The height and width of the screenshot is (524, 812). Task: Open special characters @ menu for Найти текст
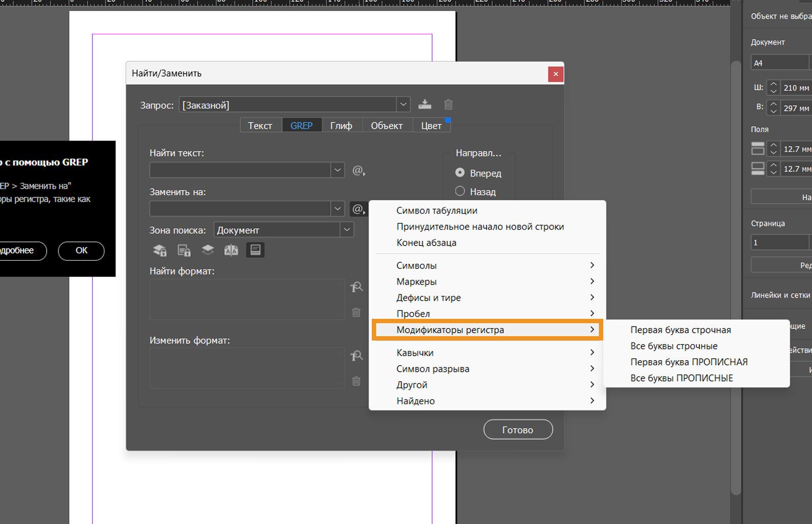359,170
